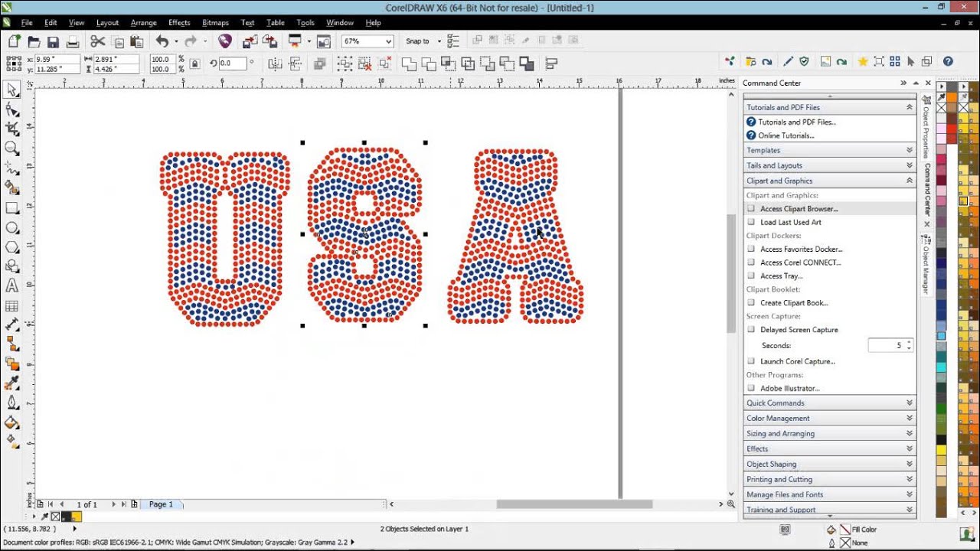
Task: Expand the Color Management section
Action: [x=910, y=418]
